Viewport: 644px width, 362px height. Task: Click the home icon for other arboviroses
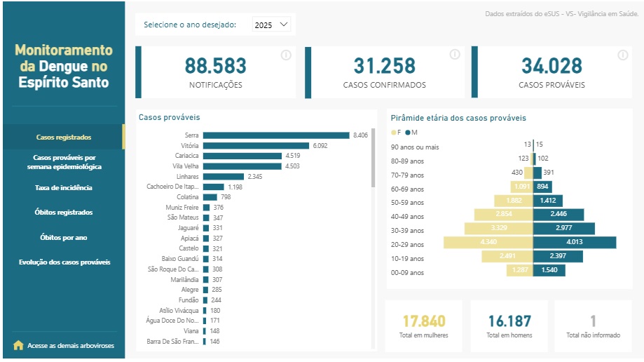pos(18,345)
